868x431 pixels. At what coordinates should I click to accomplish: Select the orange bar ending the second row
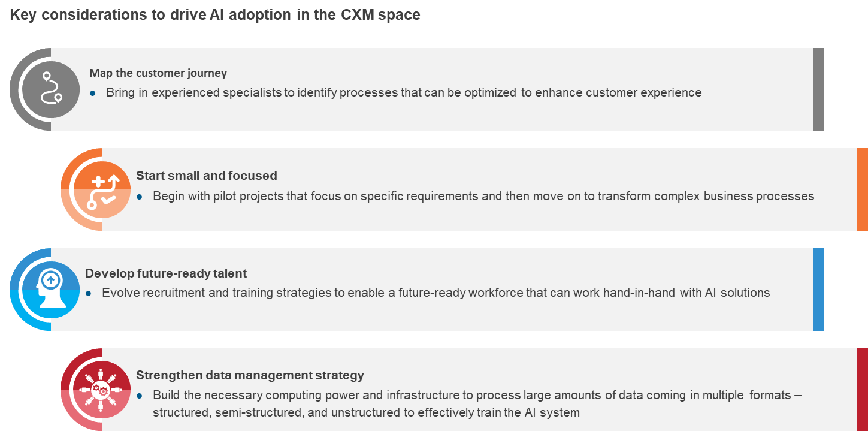[862, 189]
